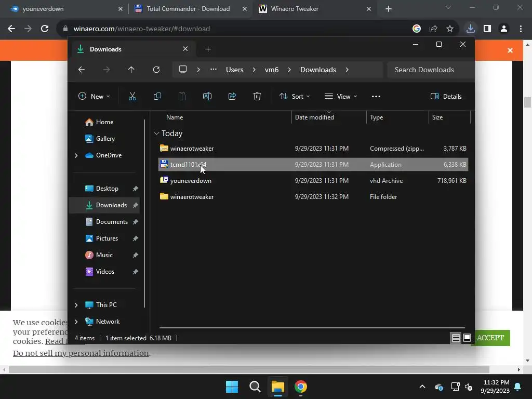
Task: Show hidden system tray icons
Action: click(x=422, y=387)
